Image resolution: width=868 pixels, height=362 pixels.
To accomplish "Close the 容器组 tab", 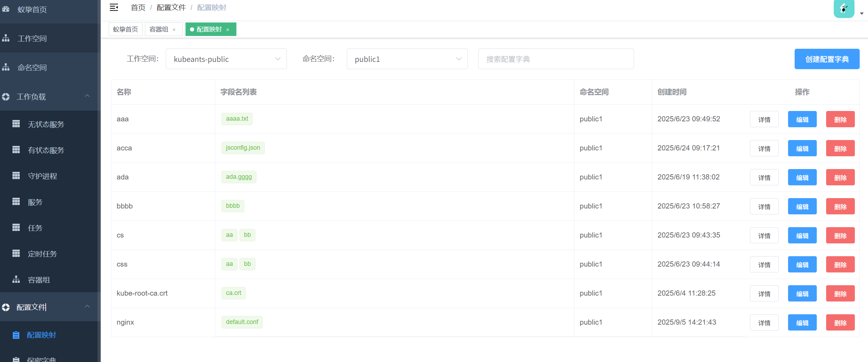I will click(174, 30).
